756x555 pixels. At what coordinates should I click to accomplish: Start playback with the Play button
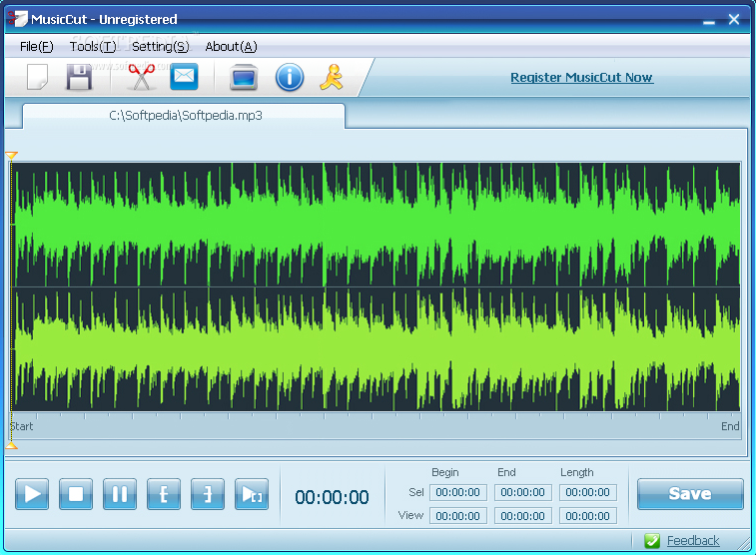pos(32,494)
